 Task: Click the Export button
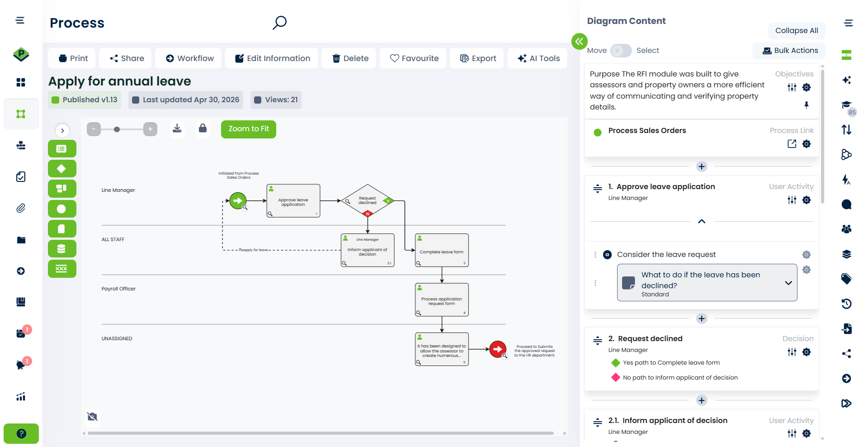(x=477, y=58)
